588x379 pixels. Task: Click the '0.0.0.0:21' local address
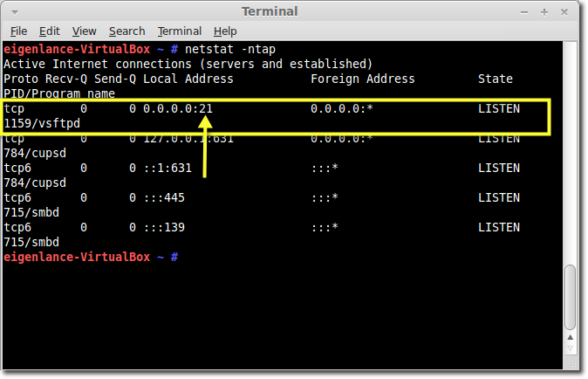coord(178,109)
